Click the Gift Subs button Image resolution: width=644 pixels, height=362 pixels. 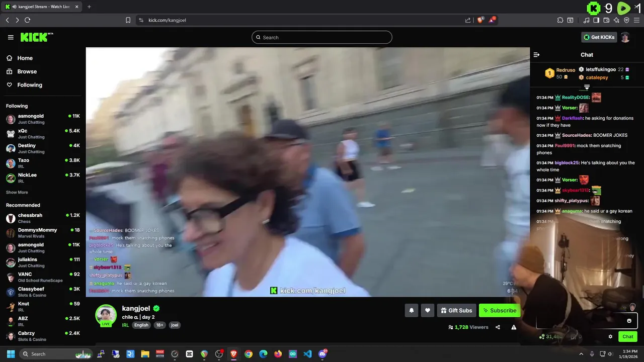pyautogui.click(x=456, y=311)
